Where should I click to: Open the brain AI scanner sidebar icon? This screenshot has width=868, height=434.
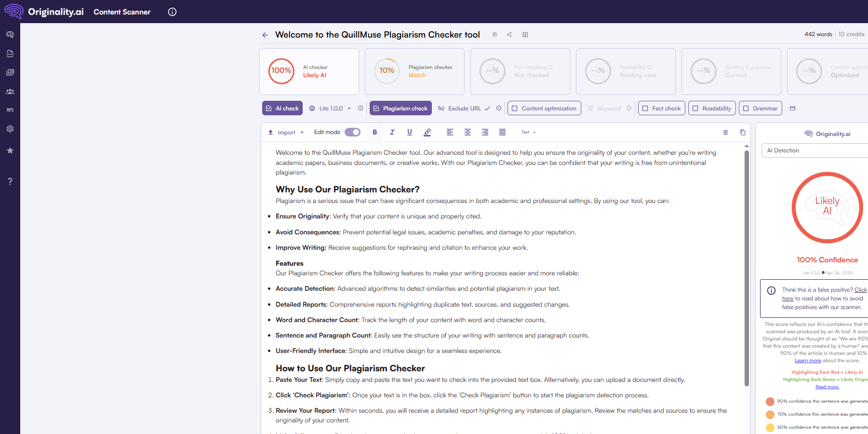click(x=10, y=35)
